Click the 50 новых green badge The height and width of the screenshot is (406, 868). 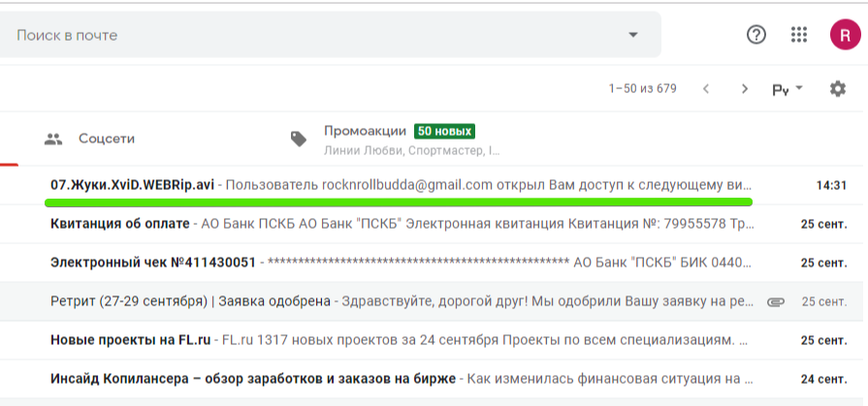pos(444,132)
